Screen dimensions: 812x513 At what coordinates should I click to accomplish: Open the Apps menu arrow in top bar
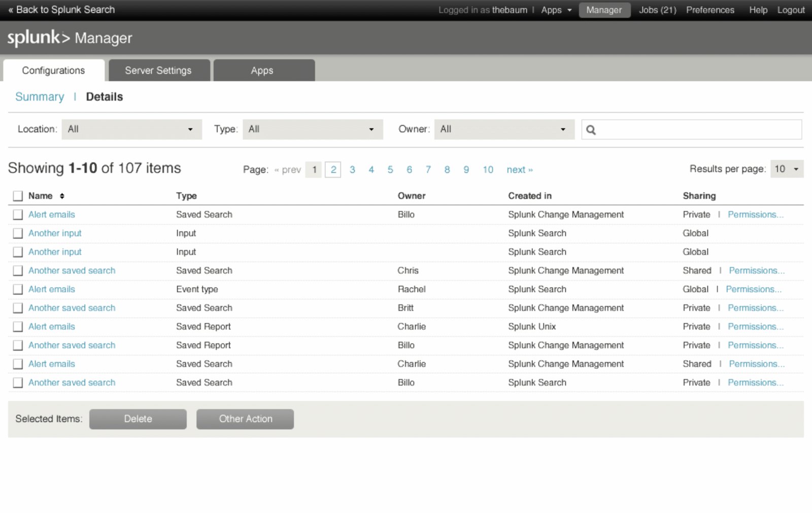[569, 10]
